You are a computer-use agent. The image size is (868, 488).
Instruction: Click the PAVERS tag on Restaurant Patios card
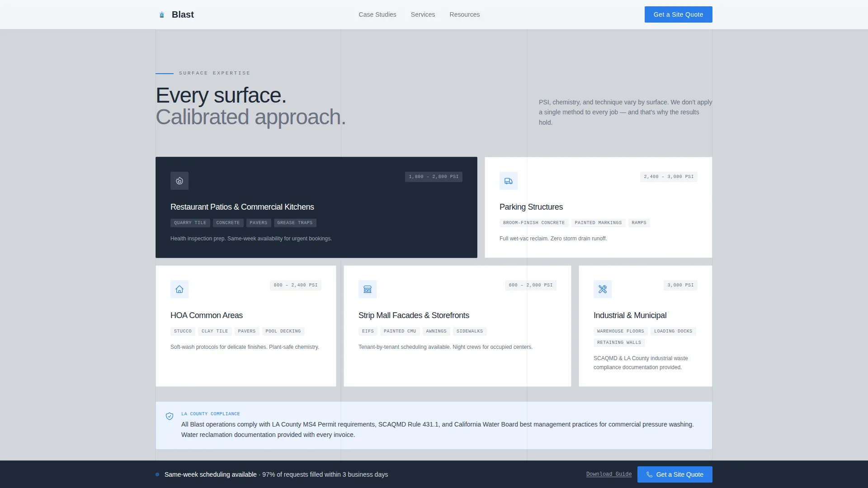[259, 223]
